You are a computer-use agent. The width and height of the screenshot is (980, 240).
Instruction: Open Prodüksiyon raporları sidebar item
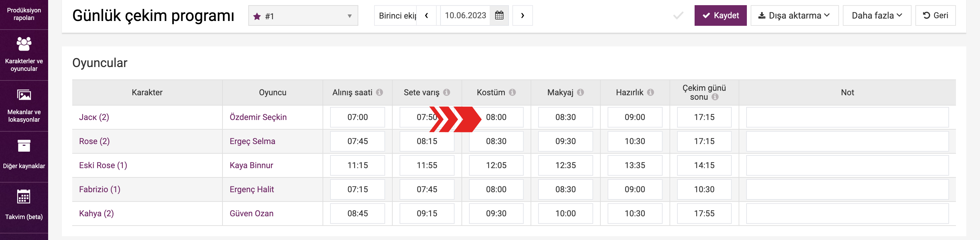(24, 14)
